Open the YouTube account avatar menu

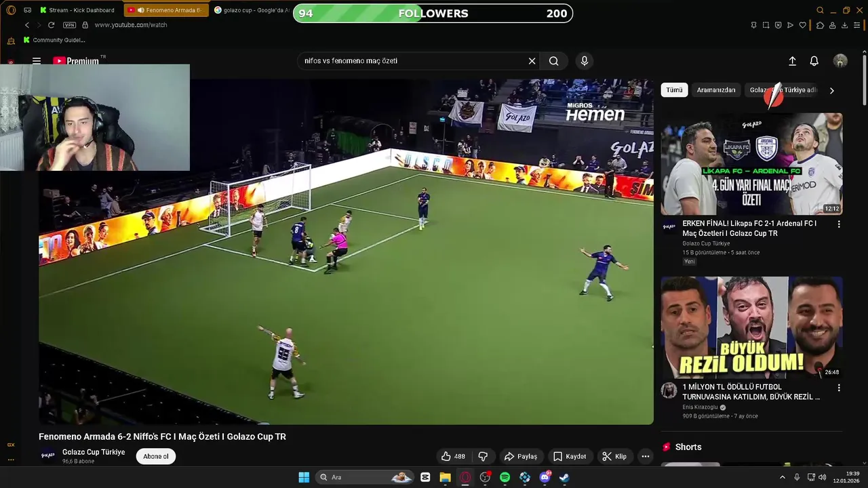pos(840,61)
